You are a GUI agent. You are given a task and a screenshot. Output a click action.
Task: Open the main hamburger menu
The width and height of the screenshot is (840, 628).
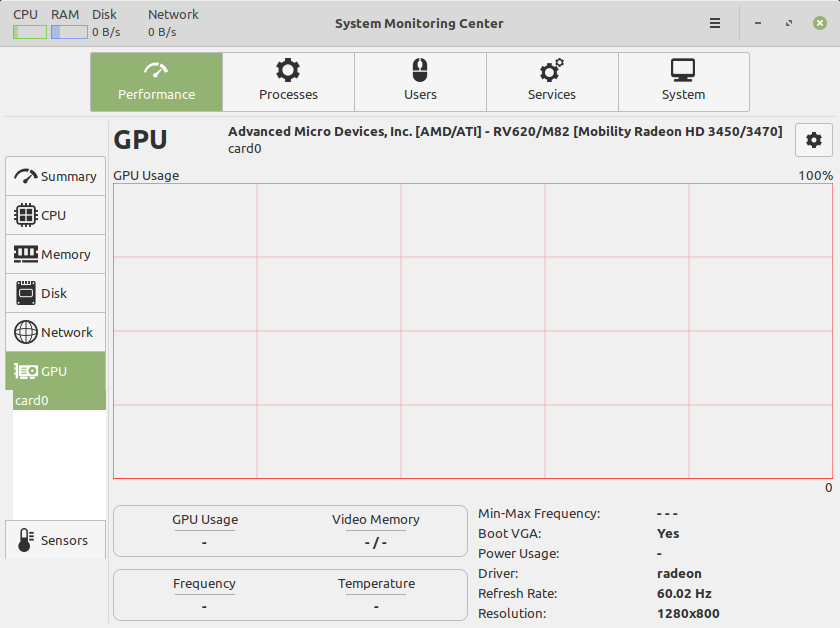pyautogui.click(x=715, y=23)
